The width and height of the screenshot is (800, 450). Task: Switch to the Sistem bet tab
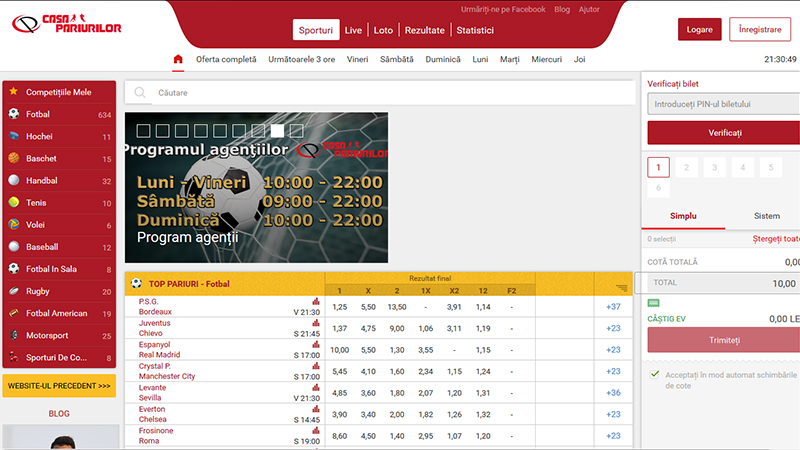(766, 216)
